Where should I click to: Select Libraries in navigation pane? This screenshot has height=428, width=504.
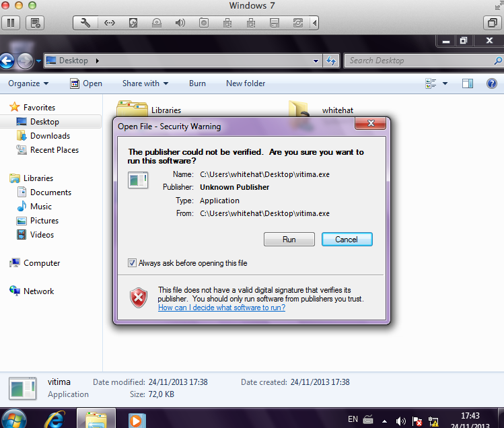pyautogui.click(x=32, y=178)
